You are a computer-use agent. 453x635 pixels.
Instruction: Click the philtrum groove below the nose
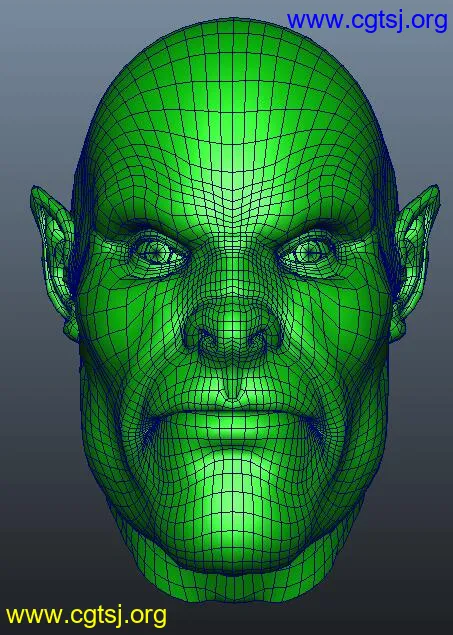[232, 383]
